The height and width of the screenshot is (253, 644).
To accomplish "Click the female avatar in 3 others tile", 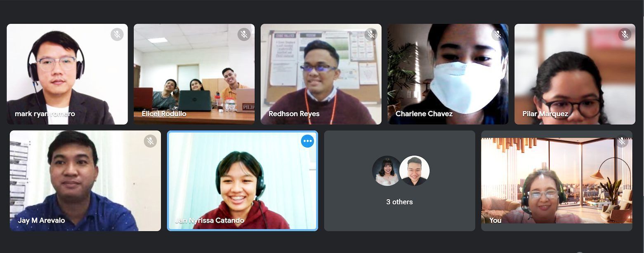I will coord(387,171).
